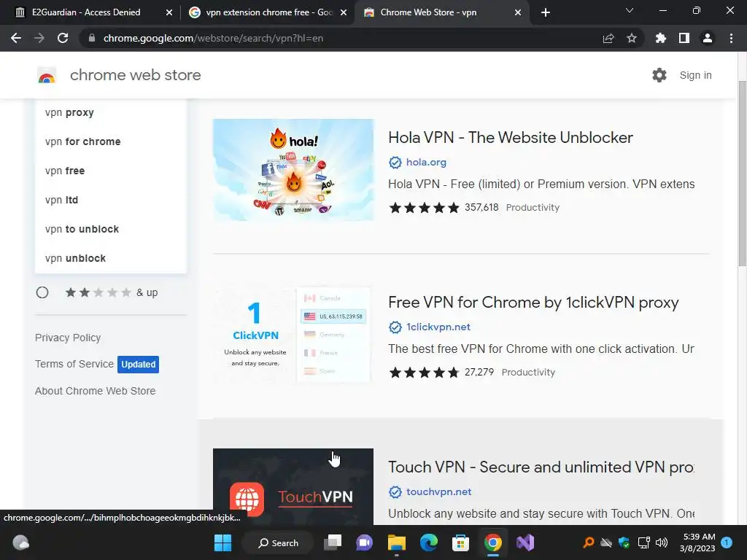
Task: Click the verified badge next to hola.org
Action: 395,163
